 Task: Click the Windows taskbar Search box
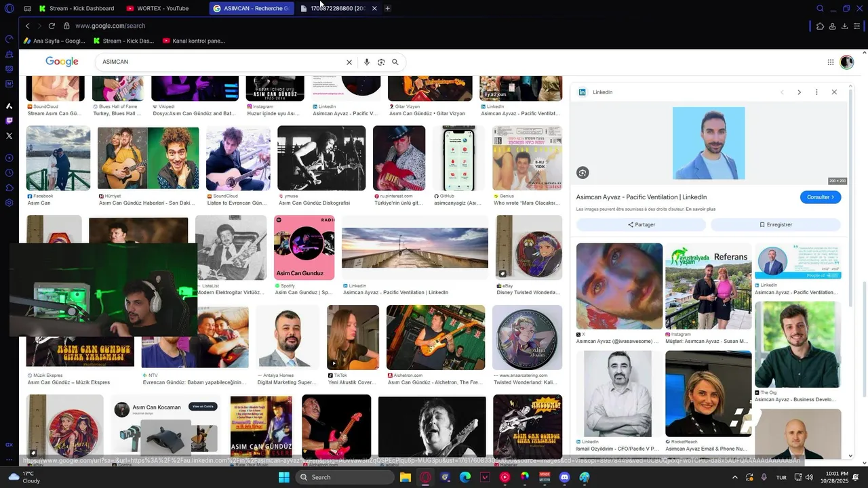point(345,477)
